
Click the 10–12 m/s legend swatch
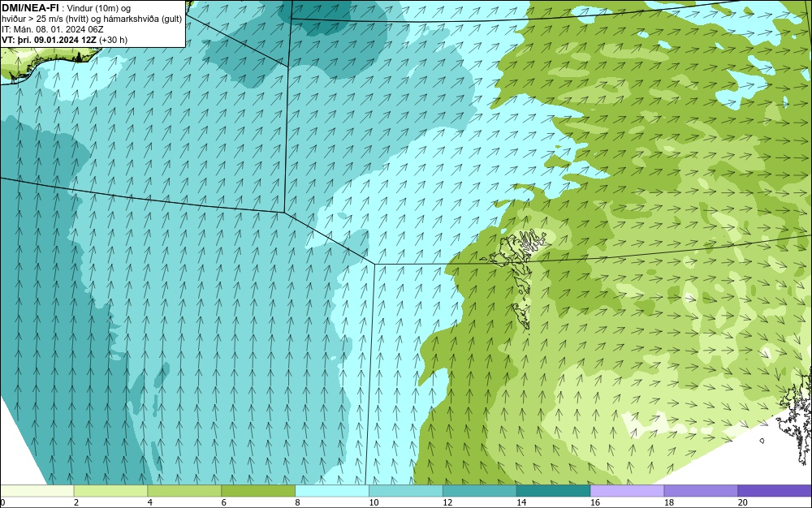point(406,490)
